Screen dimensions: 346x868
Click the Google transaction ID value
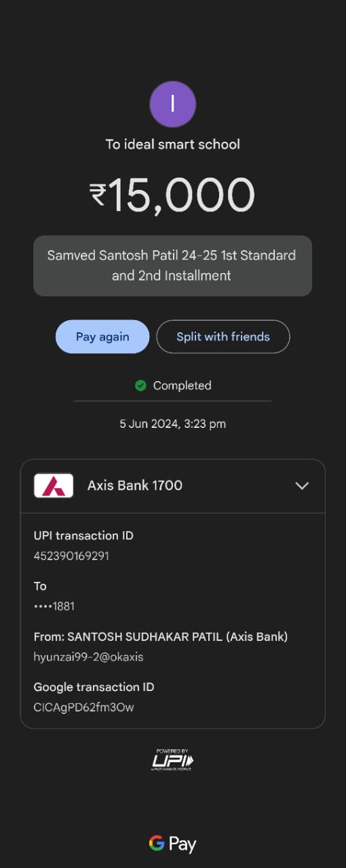(83, 707)
